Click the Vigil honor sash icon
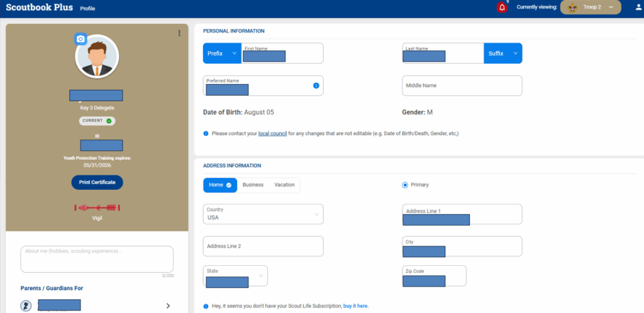The image size is (644, 313). [x=97, y=207]
